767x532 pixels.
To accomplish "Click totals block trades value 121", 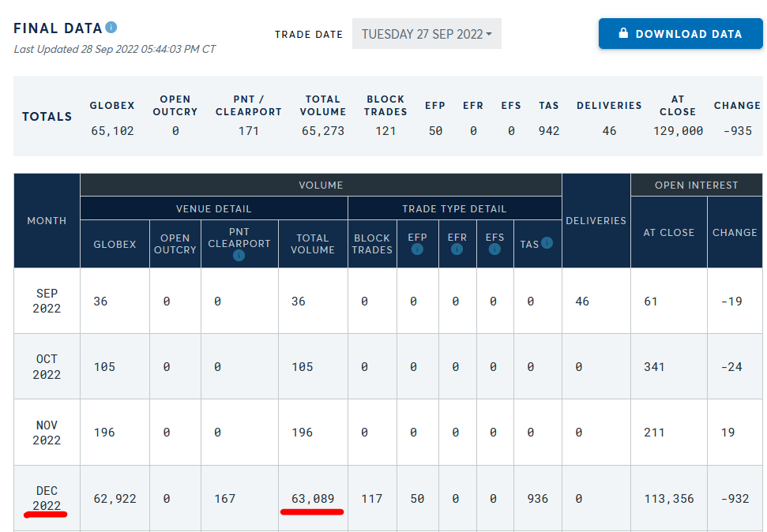I will (x=385, y=131).
